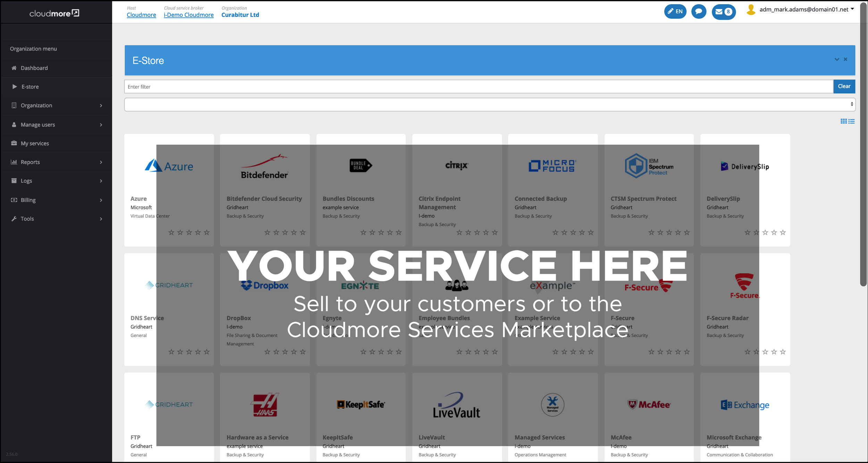Viewport: 868px width, 463px height.
Task: Focus the Enter filter text field
Action: pyautogui.click(x=478, y=86)
